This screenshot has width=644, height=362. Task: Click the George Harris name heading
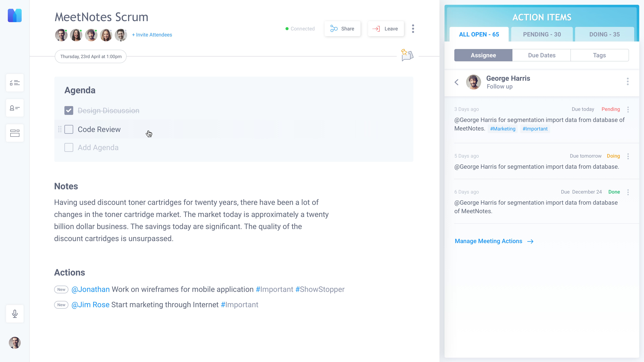[x=508, y=78]
